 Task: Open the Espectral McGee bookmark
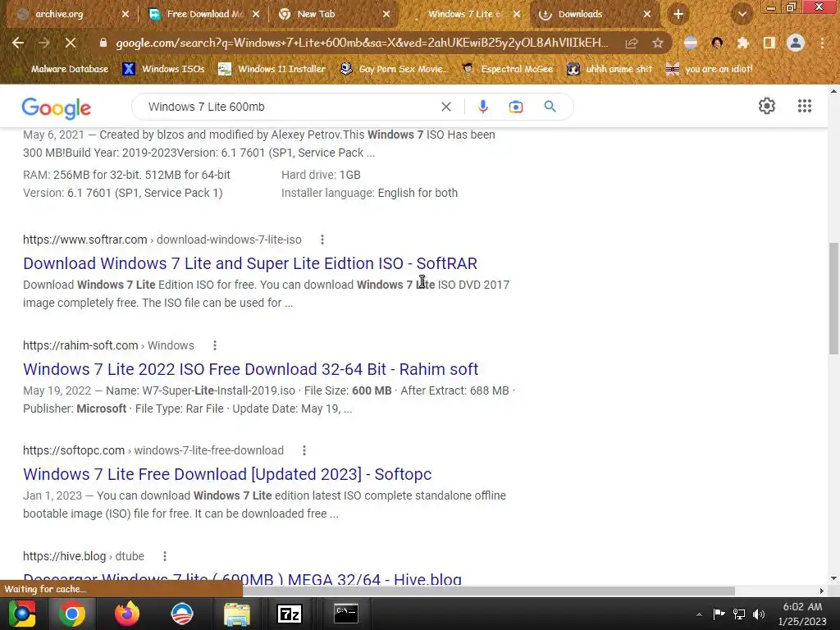[508, 69]
